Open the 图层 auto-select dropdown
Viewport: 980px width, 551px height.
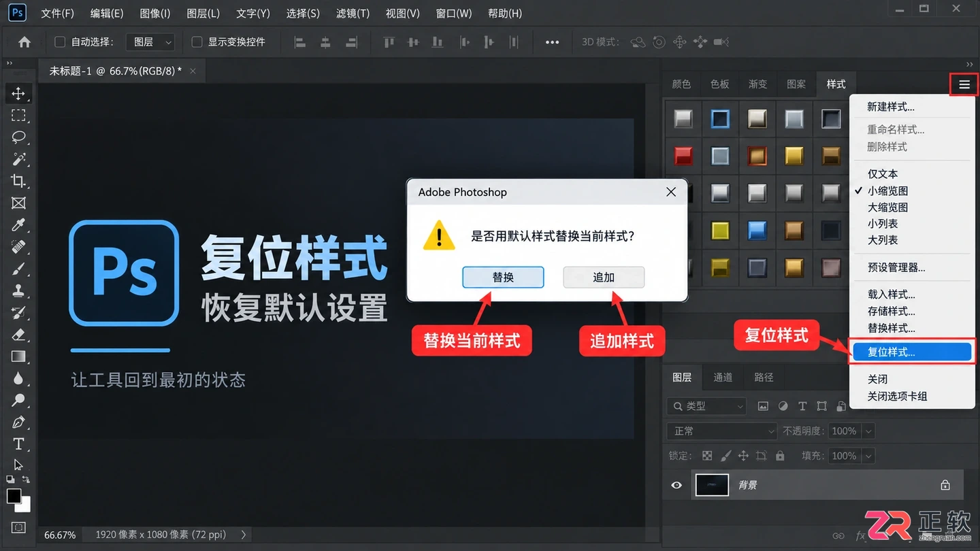point(151,42)
